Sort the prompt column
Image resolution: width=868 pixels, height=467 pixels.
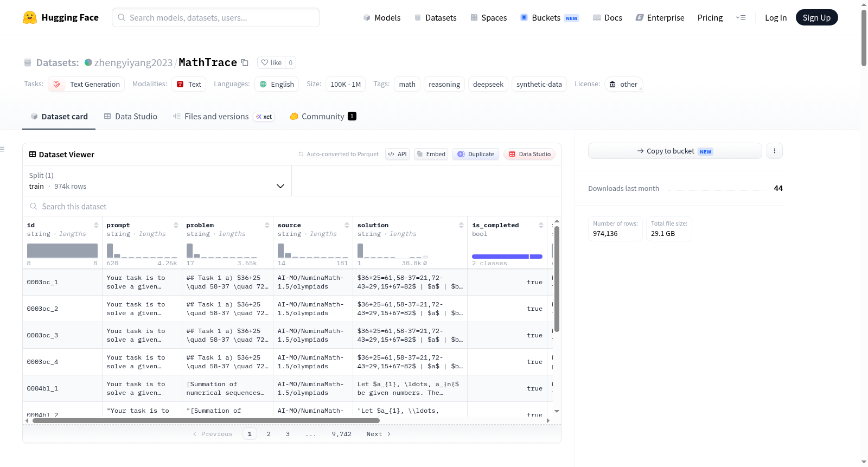click(176, 225)
